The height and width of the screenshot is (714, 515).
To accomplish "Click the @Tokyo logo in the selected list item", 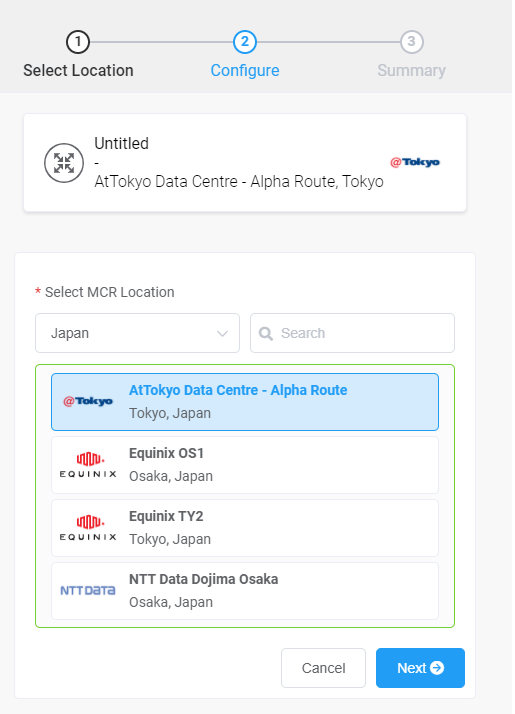I will pyautogui.click(x=88, y=401).
